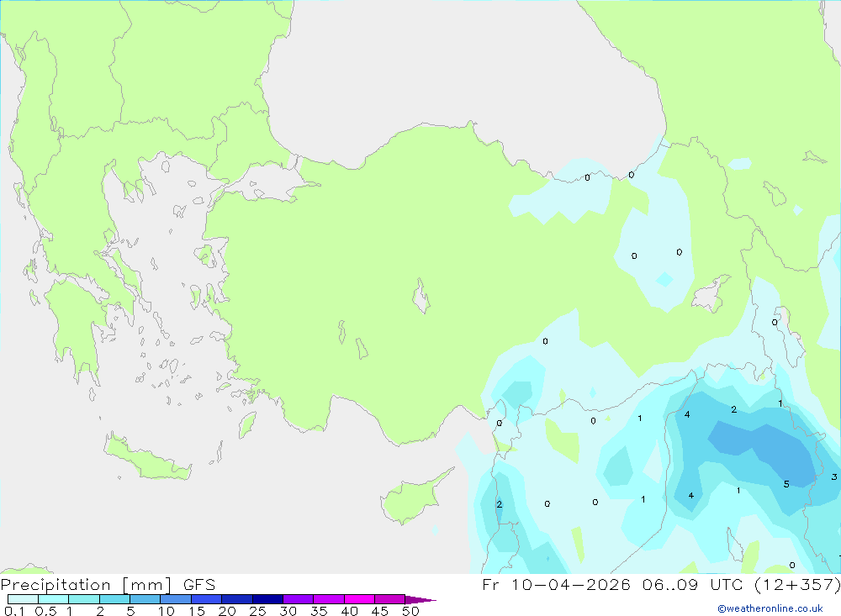Viewport: 841px width, 616px height.
Task: Click the 40–45 mm bright magenta swatch
Action: coord(359,599)
